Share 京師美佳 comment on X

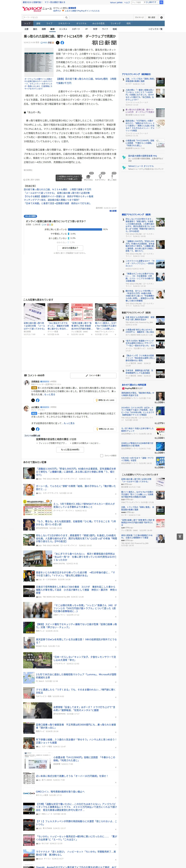coord(33,400)
